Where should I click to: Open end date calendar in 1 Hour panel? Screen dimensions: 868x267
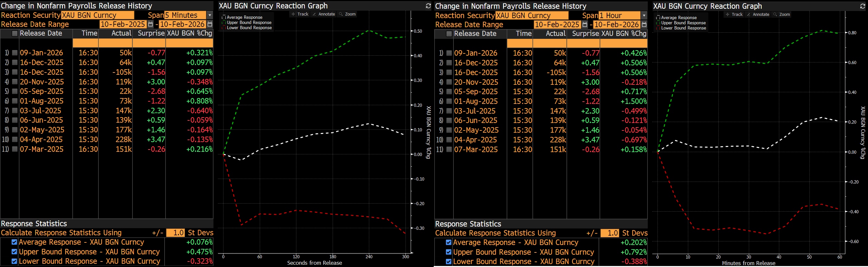coord(644,25)
